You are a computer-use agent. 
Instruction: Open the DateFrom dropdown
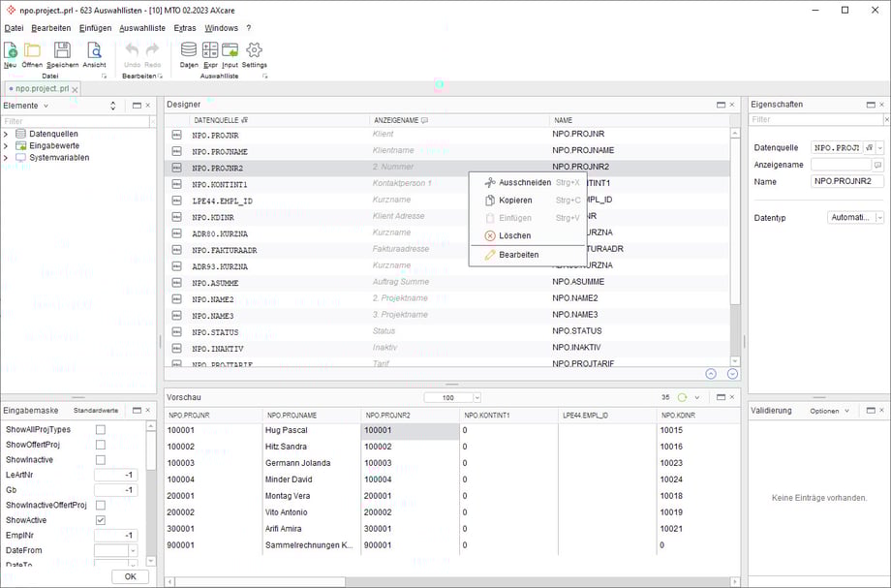click(133, 550)
